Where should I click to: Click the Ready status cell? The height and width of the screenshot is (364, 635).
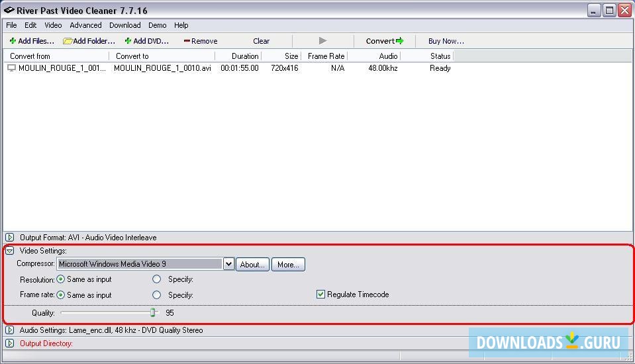pyautogui.click(x=440, y=68)
